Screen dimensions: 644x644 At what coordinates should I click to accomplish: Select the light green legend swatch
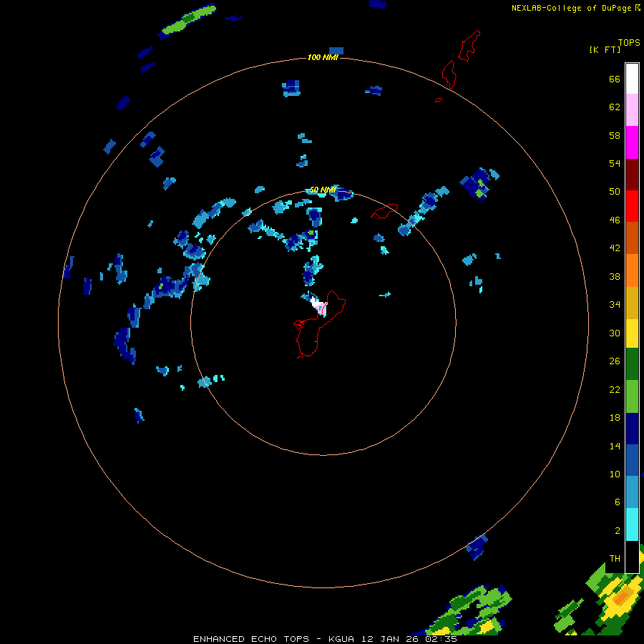(x=632, y=396)
